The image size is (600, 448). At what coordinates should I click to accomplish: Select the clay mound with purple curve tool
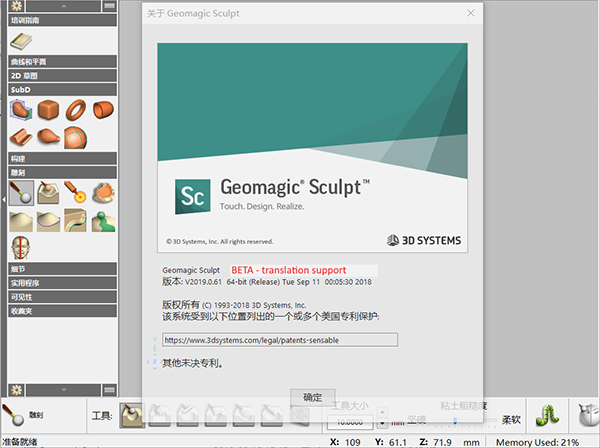48,220
